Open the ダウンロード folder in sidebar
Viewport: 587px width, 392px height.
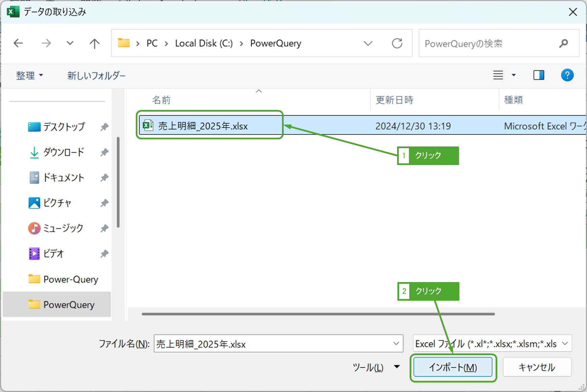tap(63, 152)
